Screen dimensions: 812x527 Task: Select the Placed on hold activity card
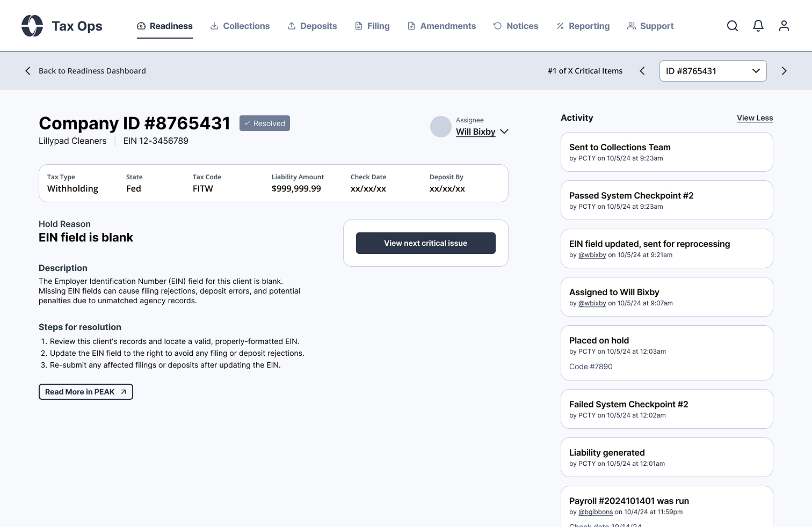point(666,353)
